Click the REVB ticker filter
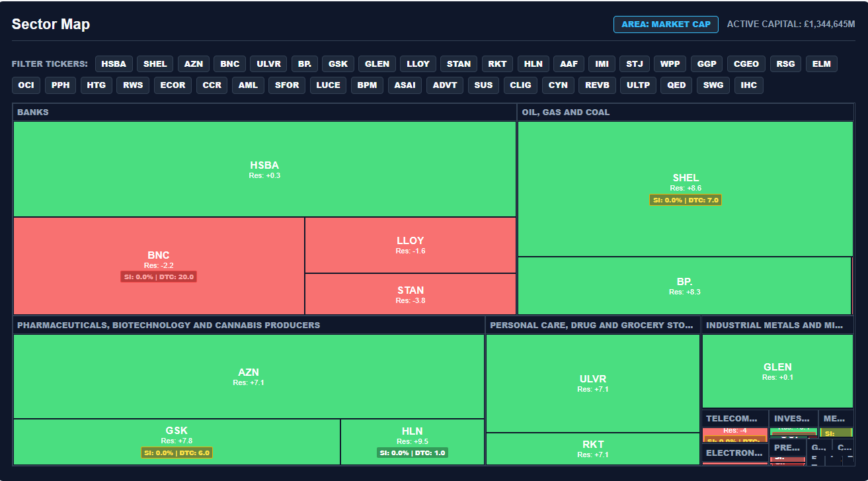This screenshot has height=481, width=868. coord(598,85)
